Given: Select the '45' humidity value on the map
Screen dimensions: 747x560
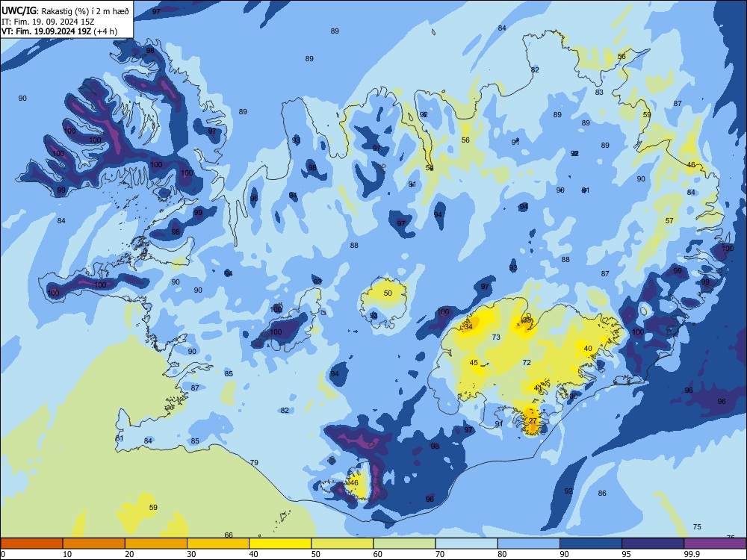Looking at the screenshot, I should click(x=474, y=362).
